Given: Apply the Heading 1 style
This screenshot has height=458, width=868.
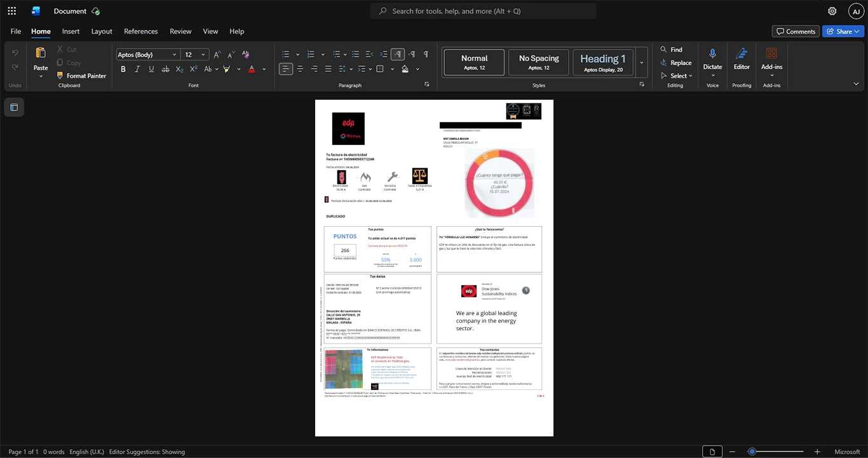Looking at the screenshot, I should click(x=603, y=62).
